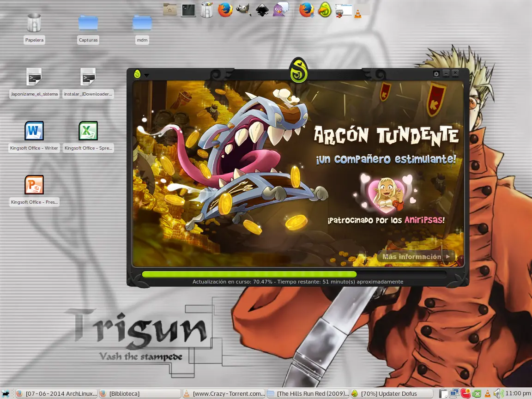532x399 pixels.
Task: Select the VLC cone in the system tray
Action: 487,393
